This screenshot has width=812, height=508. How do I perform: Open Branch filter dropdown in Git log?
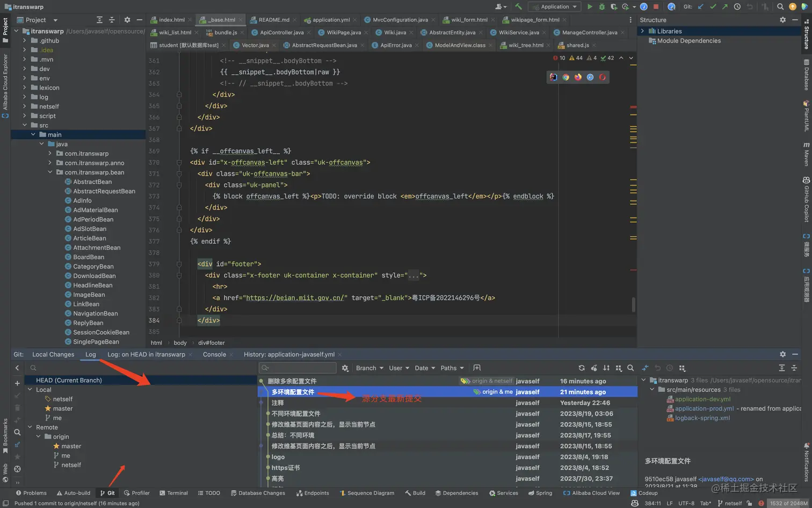(x=369, y=368)
